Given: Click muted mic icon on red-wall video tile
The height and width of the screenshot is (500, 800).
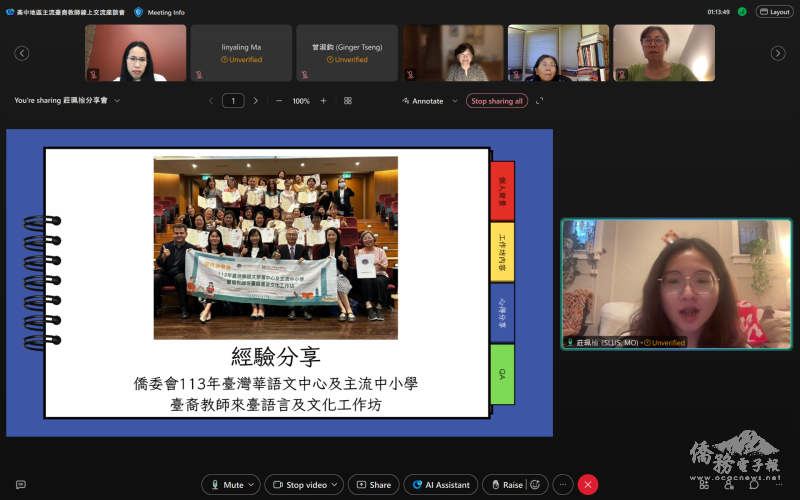Looking at the screenshot, I should [x=93, y=74].
